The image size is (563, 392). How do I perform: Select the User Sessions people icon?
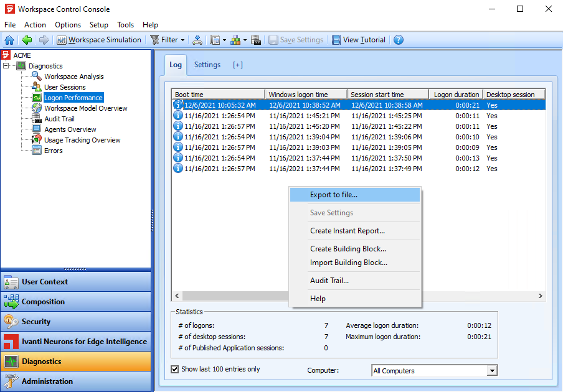[x=37, y=87]
